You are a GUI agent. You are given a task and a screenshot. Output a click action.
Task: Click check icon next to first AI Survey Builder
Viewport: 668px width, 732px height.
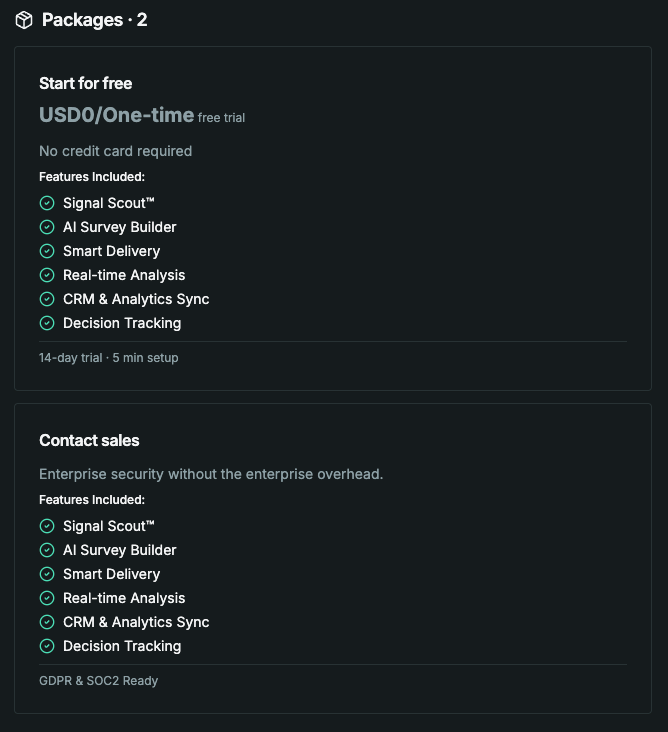coord(47,227)
